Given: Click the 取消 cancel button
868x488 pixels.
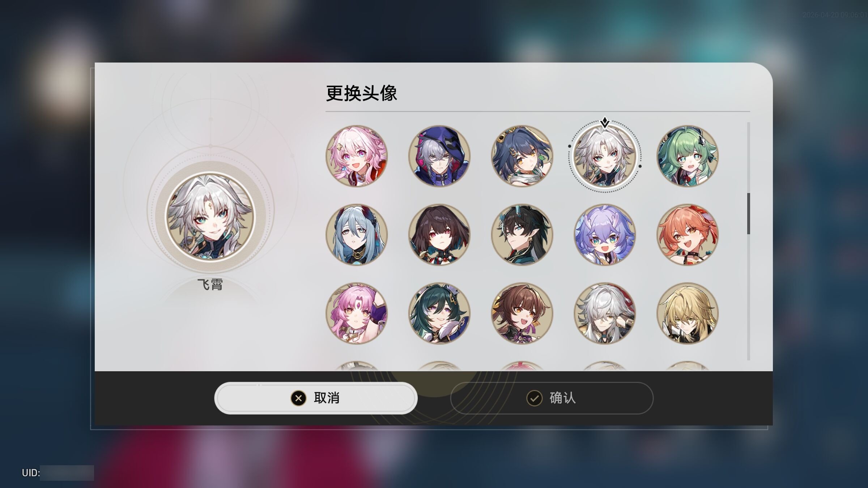Looking at the screenshot, I should coord(316,398).
